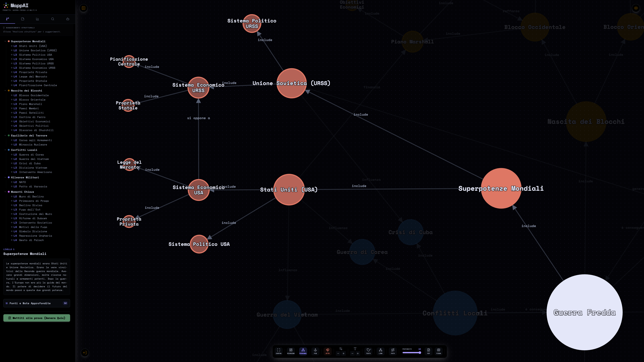Screen dimensions: 644x362
Task: Select the Riordina layout icon
Action: tap(291, 351)
